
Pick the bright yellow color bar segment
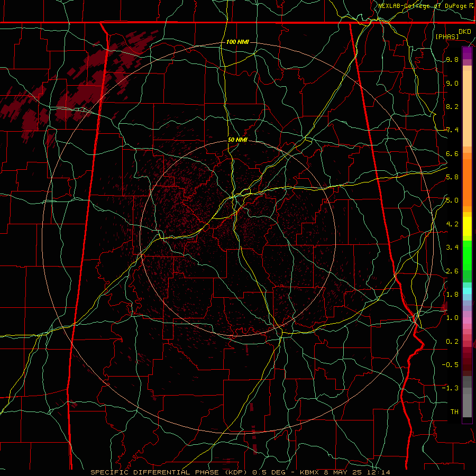pyautogui.click(x=467, y=226)
